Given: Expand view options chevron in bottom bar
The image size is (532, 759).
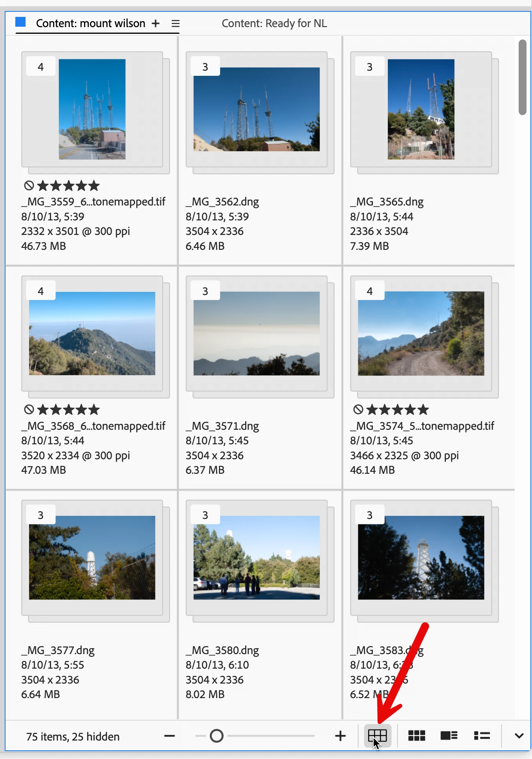Looking at the screenshot, I should [x=519, y=736].
